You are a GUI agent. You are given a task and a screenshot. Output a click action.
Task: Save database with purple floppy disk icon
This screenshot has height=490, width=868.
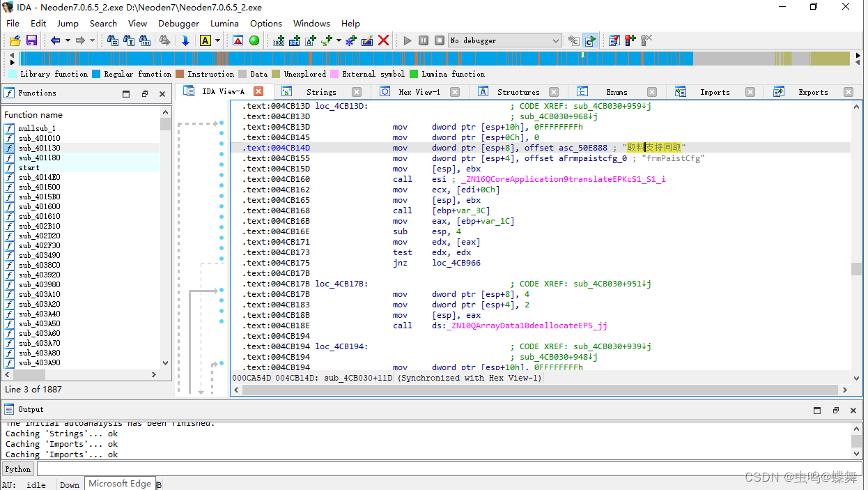[31, 40]
